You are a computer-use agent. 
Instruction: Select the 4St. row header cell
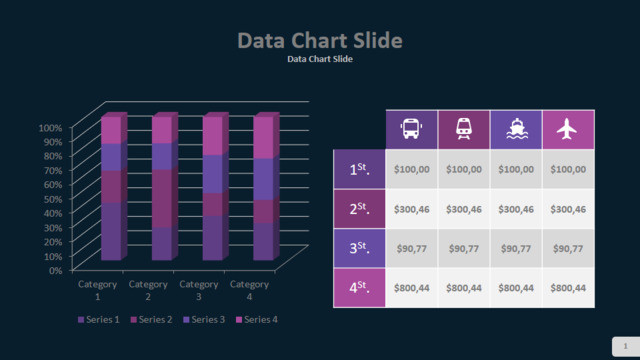tap(360, 288)
